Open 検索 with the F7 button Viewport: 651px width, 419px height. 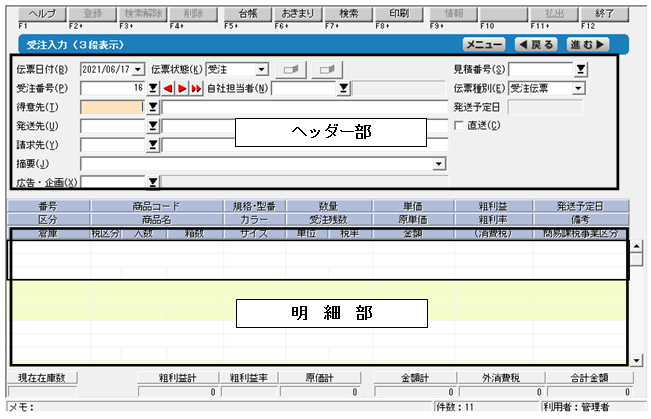point(348,14)
